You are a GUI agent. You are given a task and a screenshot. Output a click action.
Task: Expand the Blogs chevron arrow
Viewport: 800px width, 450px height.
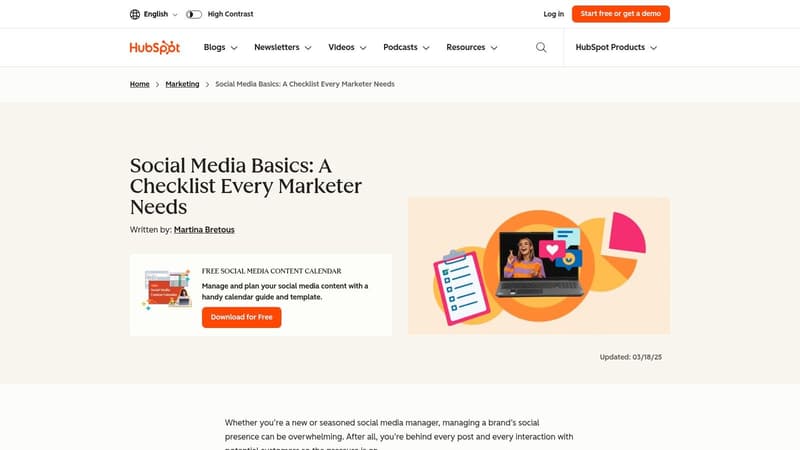(234, 48)
